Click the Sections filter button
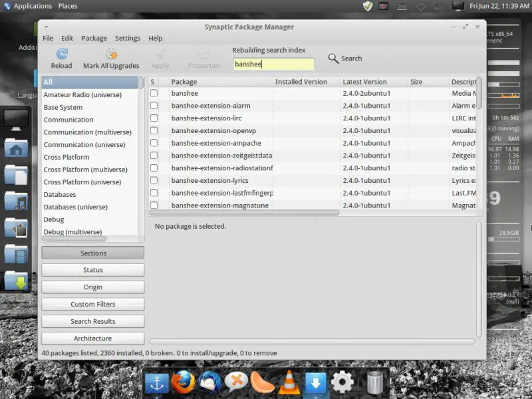This screenshot has height=399, width=532. click(93, 253)
